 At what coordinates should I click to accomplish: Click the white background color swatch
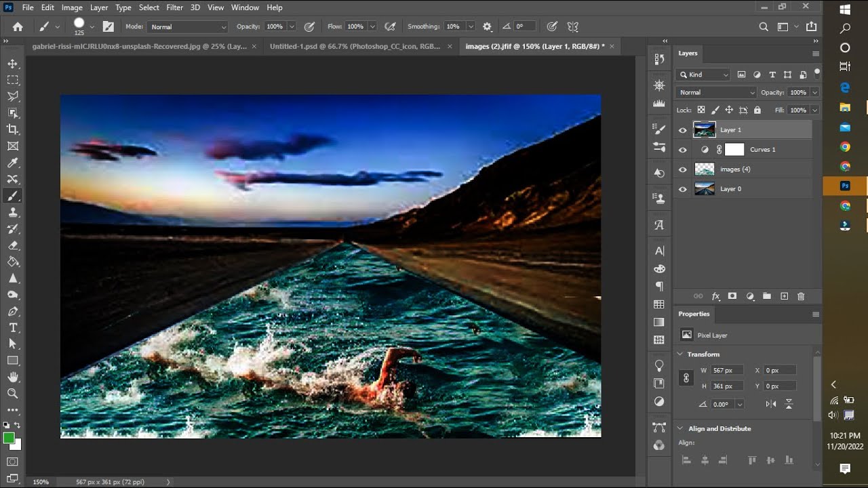pos(17,445)
